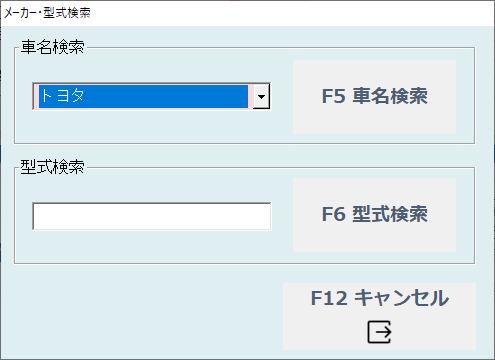Start model type search via F6 button

(374, 215)
